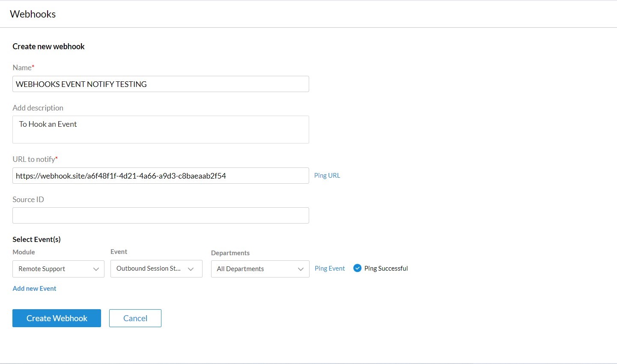The height and width of the screenshot is (364, 617).
Task: Click the Name field label
Action: coord(22,68)
